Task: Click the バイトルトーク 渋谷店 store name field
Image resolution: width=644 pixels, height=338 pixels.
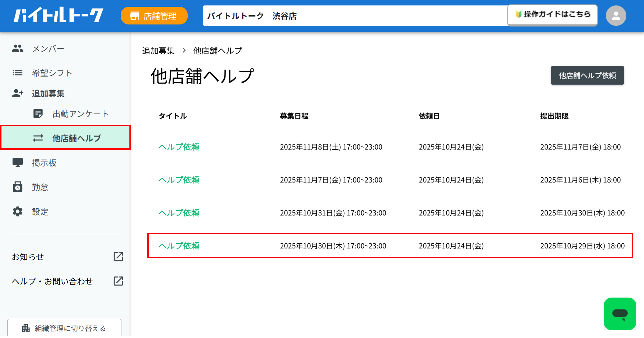Action: coord(355,16)
